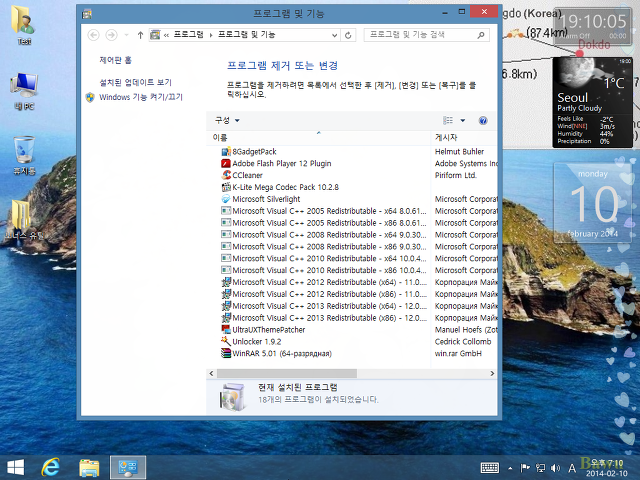Screen dimensions: 640x480
Task: Click the search magnifier icon
Action: coord(481,35)
